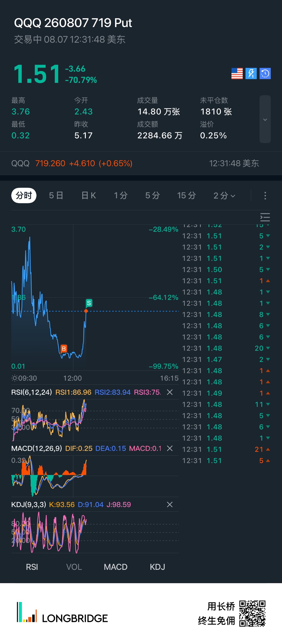
Task: Toggle the MACD indicator button
Action: [116, 567]
